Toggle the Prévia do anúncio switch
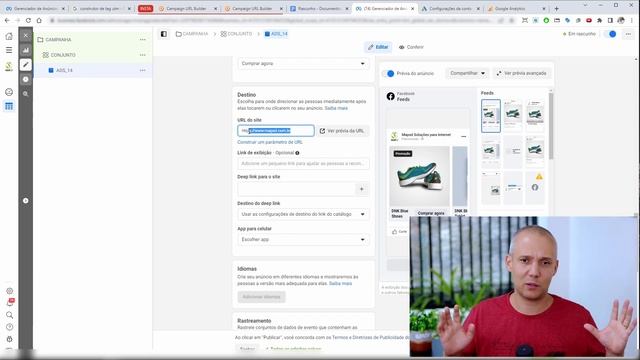This screenshot has width=640, height=360. [x=389, y=73]
